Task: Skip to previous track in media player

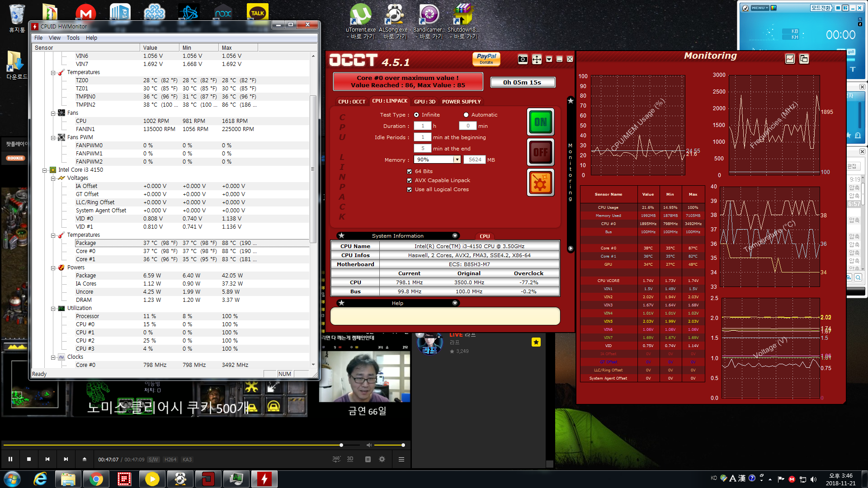Action: (47, 459)
